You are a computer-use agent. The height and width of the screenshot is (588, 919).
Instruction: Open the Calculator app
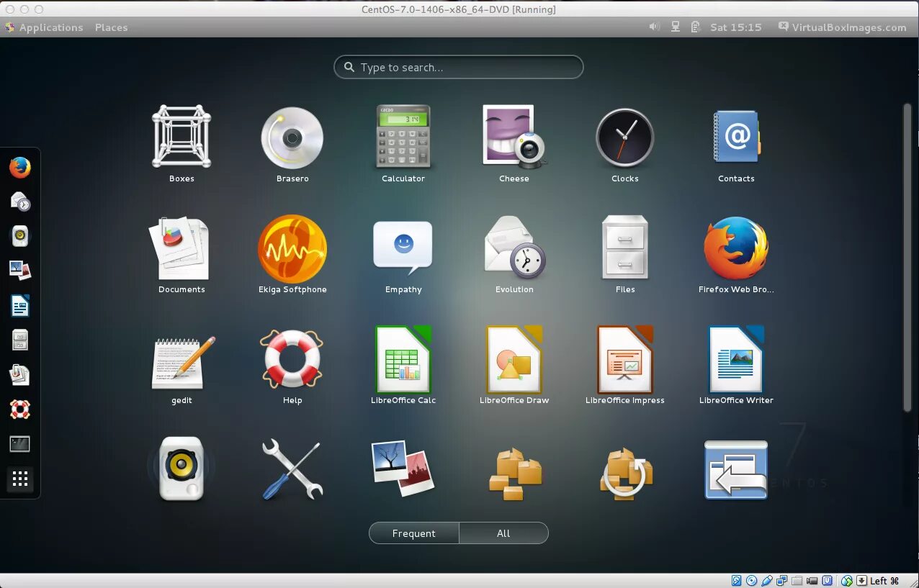(x=403, y=144)
